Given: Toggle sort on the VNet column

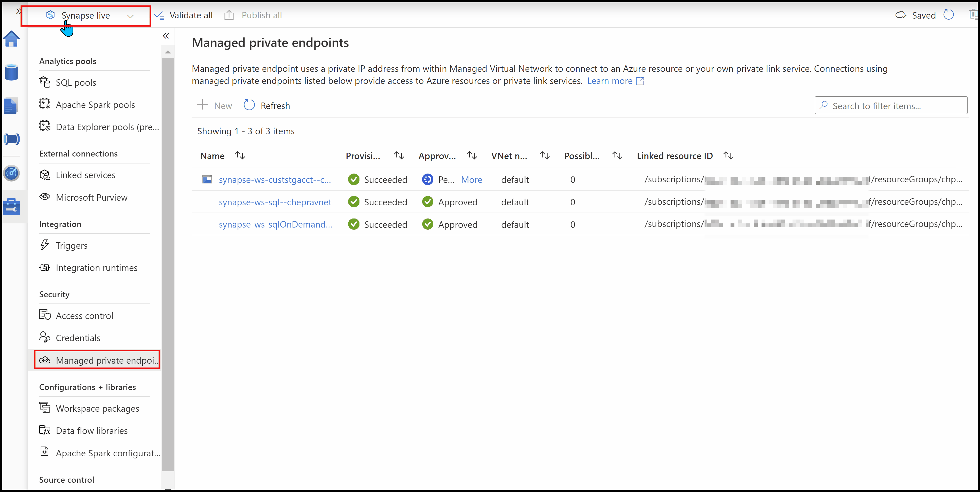Looking at the screenshot, I should 544,155.
